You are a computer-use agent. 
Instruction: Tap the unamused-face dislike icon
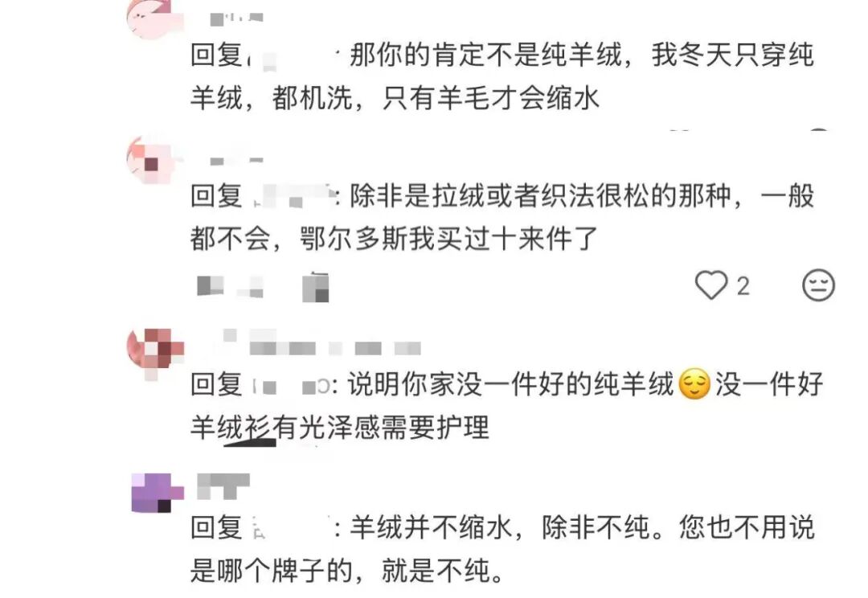pyautogui.click(x=818, y=285)
